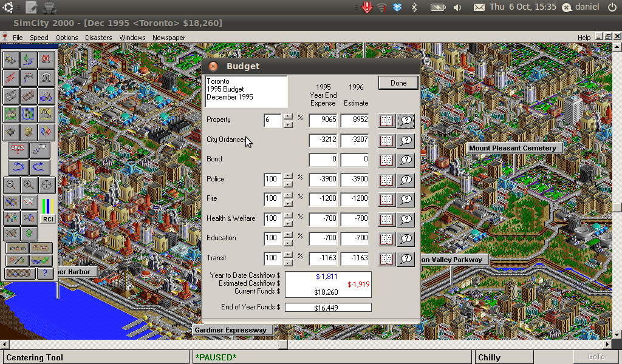Select the Recreation balloons tool
Viewport: 622px width, 364px height.
(46, 132)
